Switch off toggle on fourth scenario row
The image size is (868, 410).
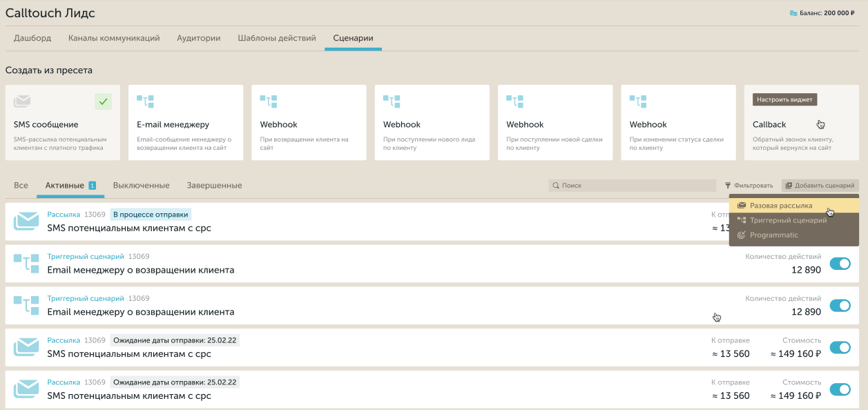coord(840,347)
